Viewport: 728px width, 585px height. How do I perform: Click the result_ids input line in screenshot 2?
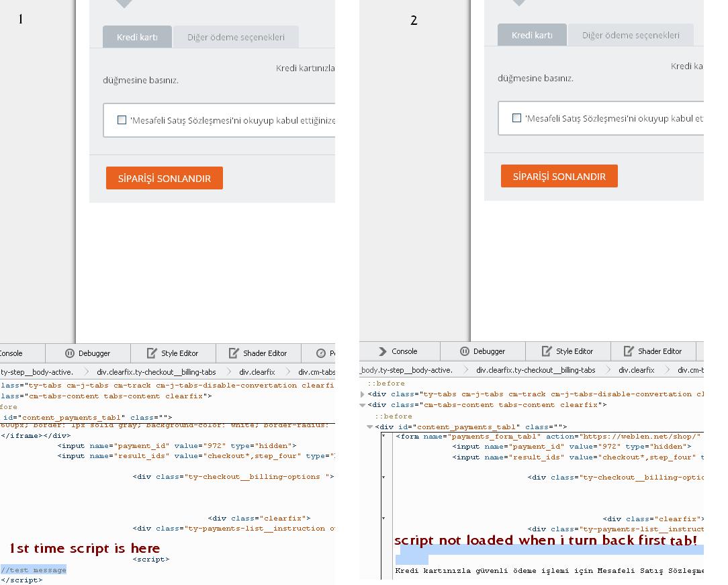point(578,457)
